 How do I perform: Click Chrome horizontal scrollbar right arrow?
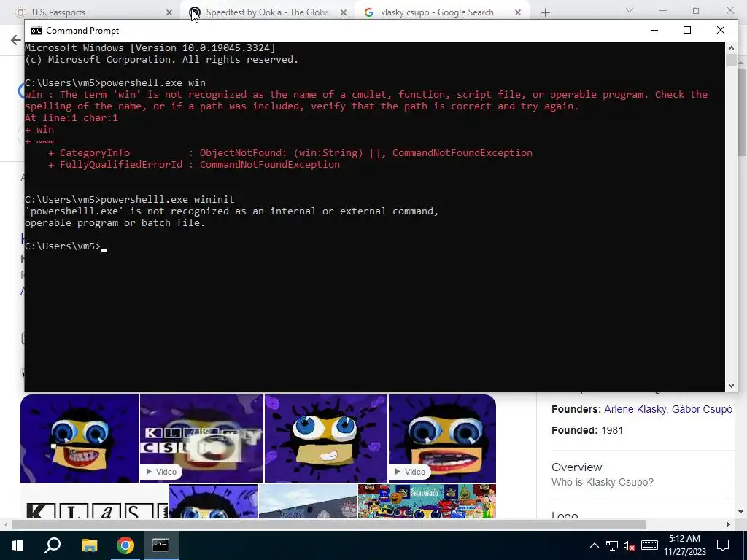(729, 524)
